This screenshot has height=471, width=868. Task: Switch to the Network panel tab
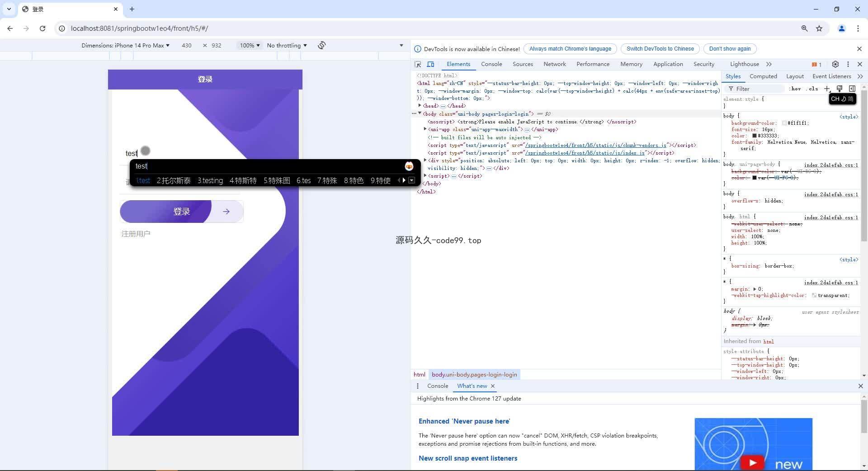click(555, 64)
